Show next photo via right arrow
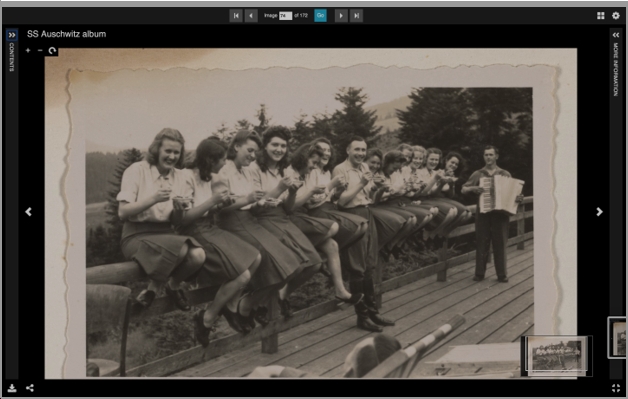 pyautogui.click(x=599, y=212)
